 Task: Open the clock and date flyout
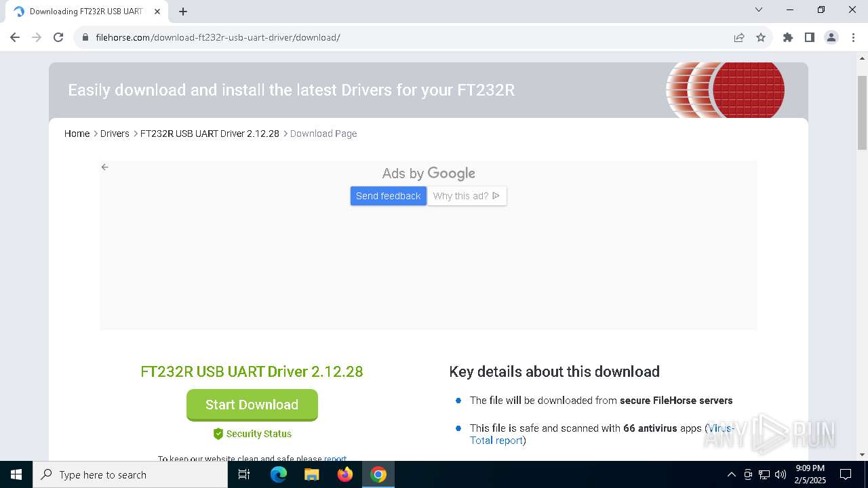pyautogui.click(x=810, y=474)
